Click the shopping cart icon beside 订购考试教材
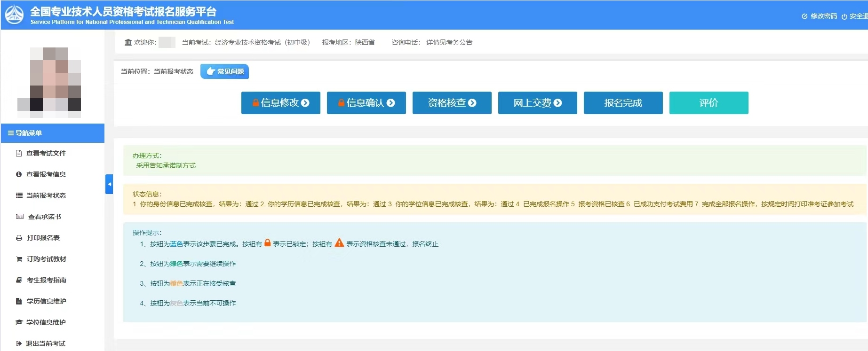868x351 pixels. tap(19, 259)
